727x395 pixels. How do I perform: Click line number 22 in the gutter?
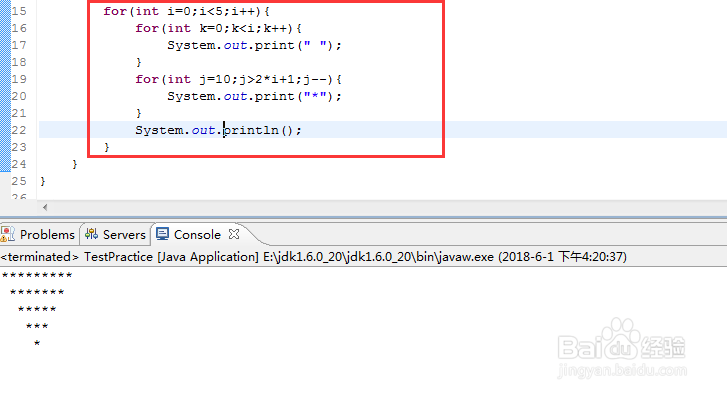click(19, 130)
